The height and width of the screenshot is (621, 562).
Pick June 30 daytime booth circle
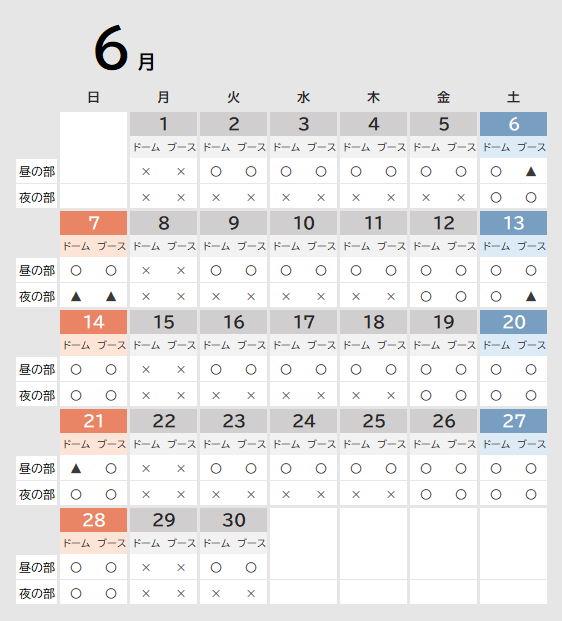point(251,568)
